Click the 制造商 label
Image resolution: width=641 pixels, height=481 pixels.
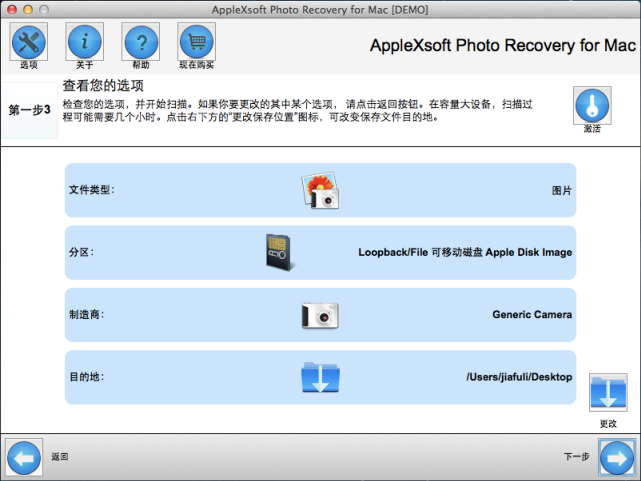[x=87, y=315]
